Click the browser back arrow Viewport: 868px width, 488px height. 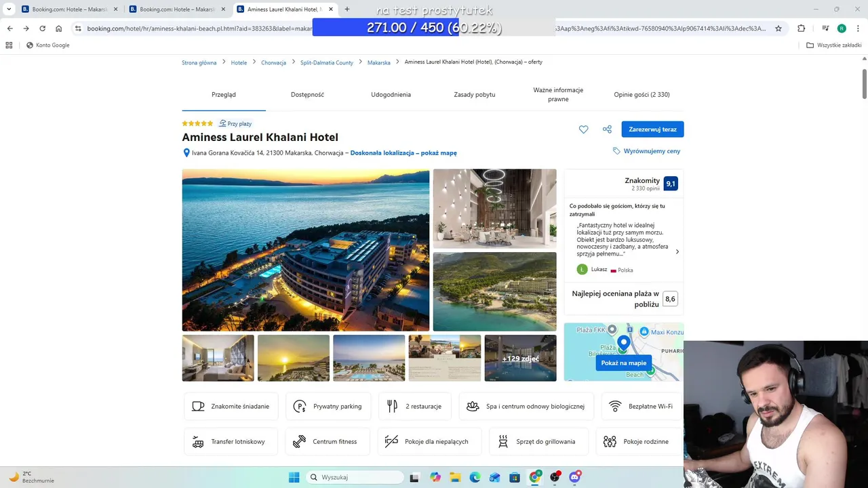9,28
